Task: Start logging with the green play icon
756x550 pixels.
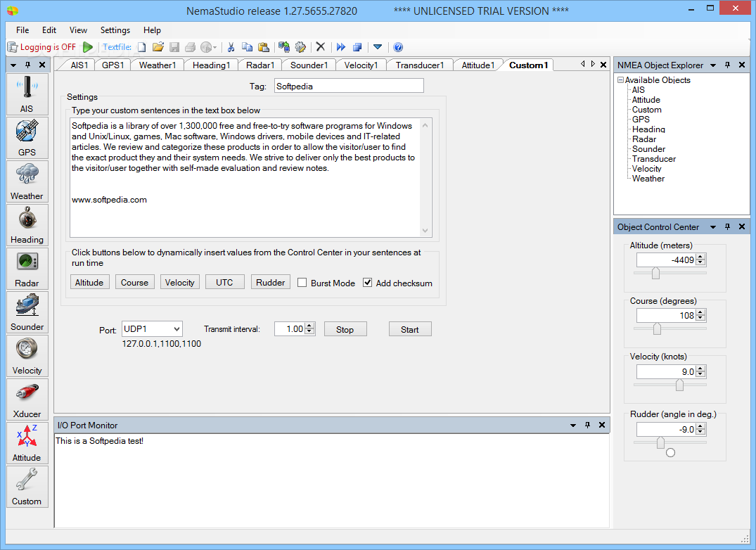Action: [x=88, y=47]
